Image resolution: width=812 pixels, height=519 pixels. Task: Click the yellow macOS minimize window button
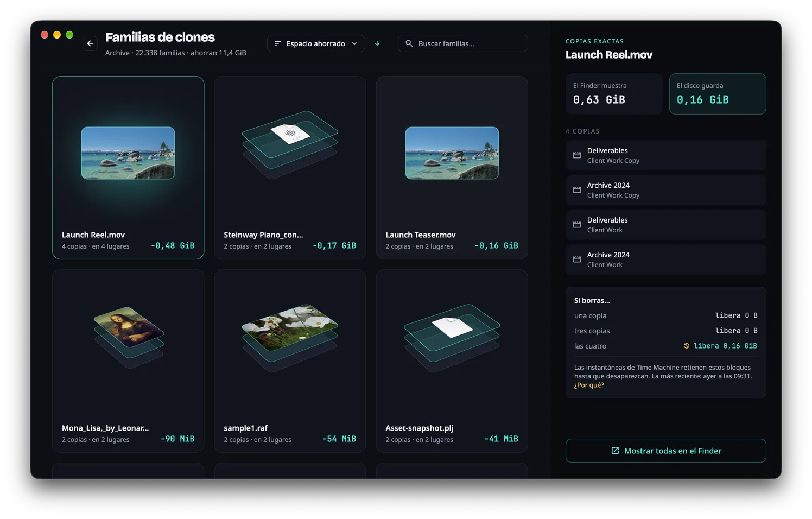(x=57, y=35)
